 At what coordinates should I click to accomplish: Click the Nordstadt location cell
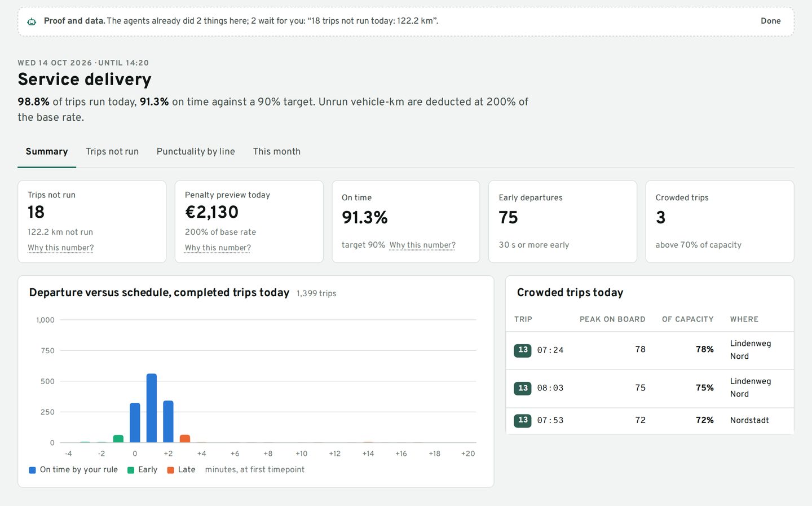749,420
